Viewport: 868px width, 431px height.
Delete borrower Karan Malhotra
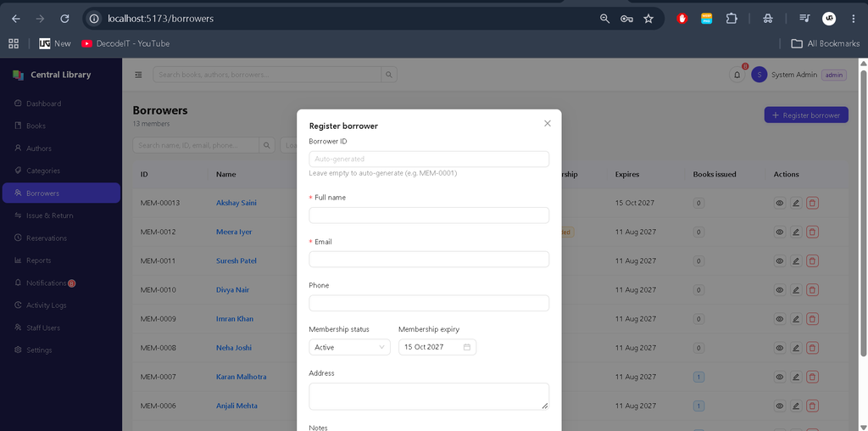[812, 377]
